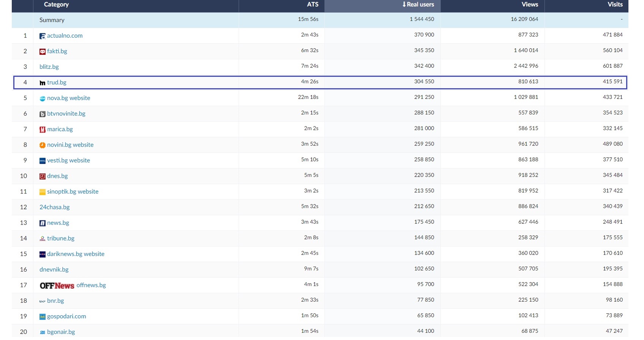Sort the table by the Category column
This screenshot has height=340, width=644.
point(56,5)
